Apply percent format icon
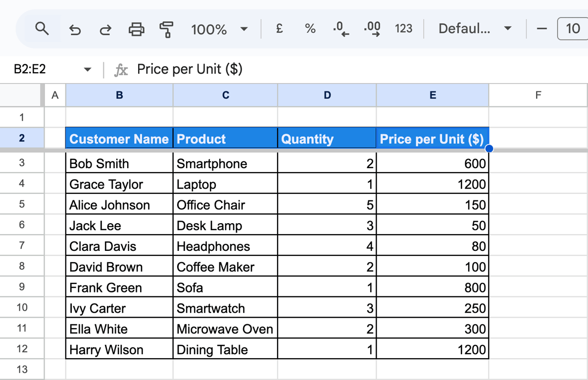Image resolution: width=588 pixels, height=380 pixels. coord(310,29)
